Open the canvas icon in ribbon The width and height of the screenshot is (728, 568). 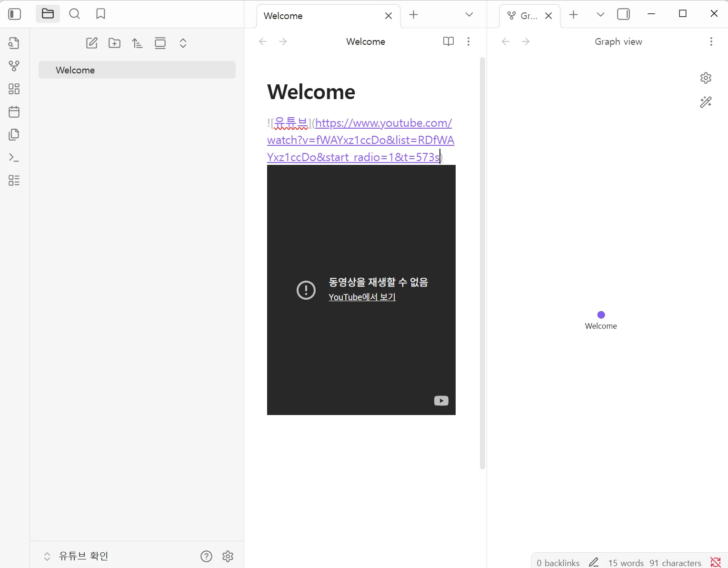pyautogui.click(x=14, y=89)
